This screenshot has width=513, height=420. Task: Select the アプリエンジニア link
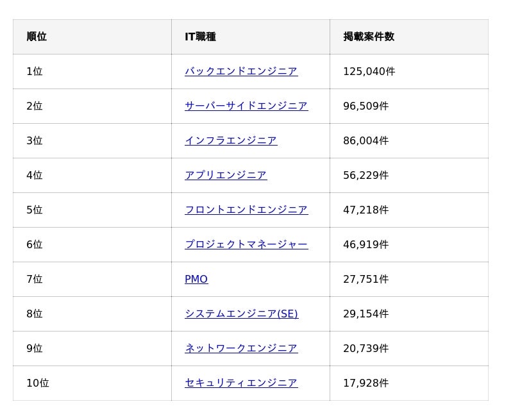[225, 175]
